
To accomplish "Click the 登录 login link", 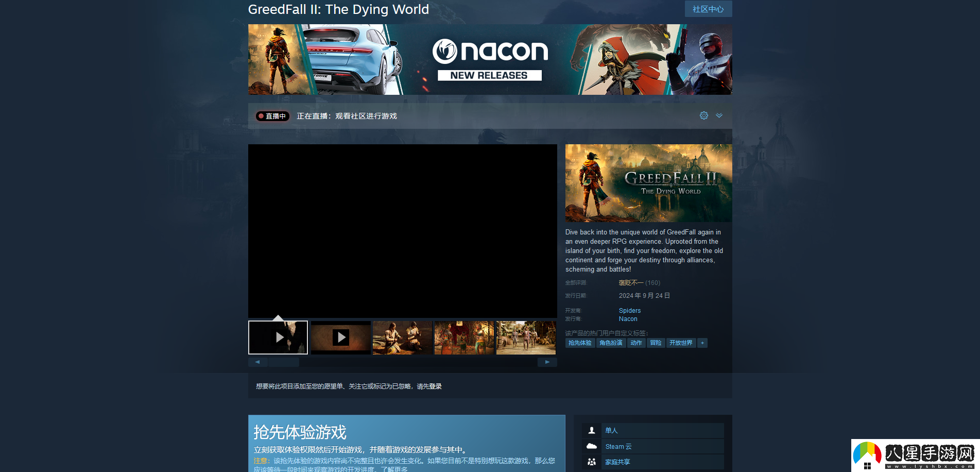I will [x=436, y=386].
